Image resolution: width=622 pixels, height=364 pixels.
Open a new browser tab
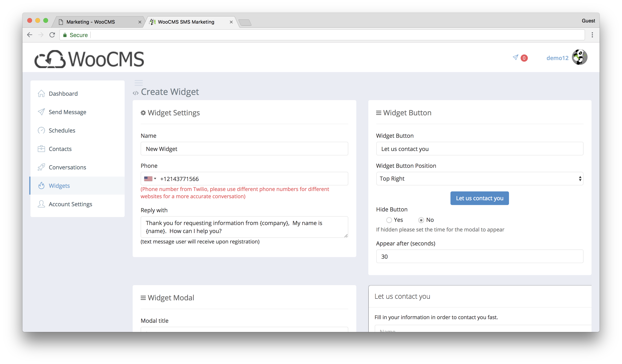(245, 23)
